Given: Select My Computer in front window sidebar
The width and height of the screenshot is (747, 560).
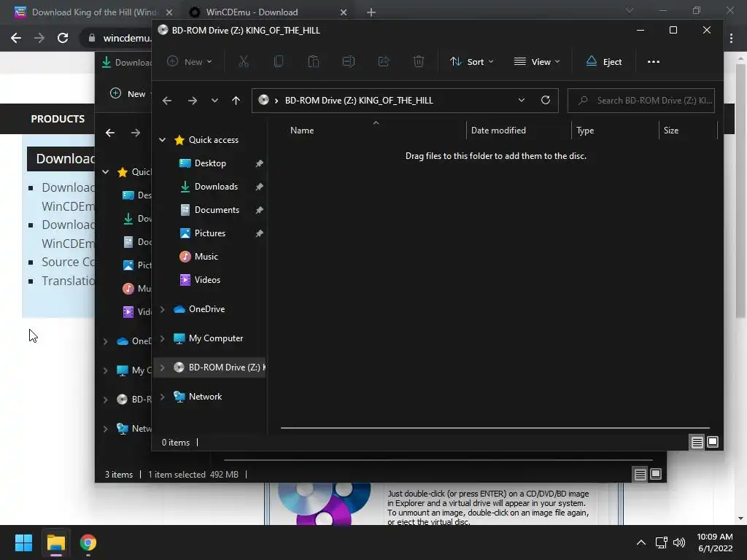Looking at the screenshot, I should 215,338.
